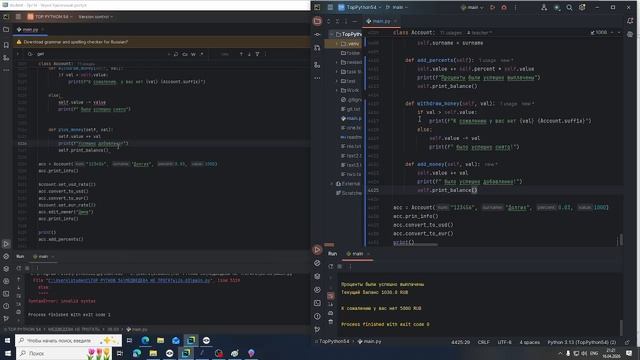Open Bookmarks tool window in left PyCharm sidebar

coord(6,45)
